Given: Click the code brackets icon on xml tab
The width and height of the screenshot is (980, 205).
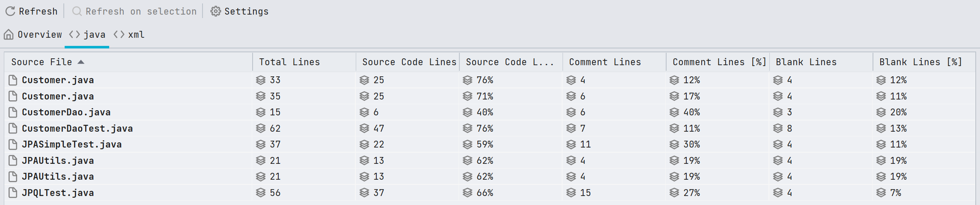Looking at the screenshot, I should [x=119, y=34].
